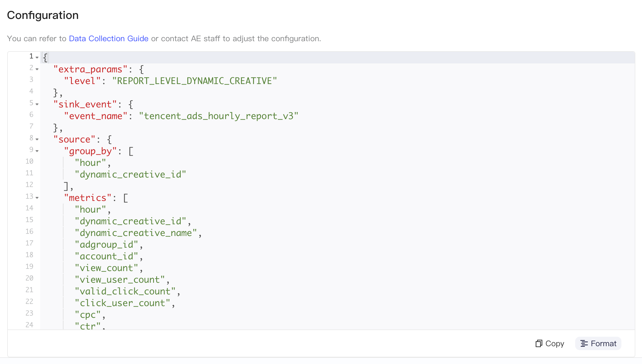Click the "metrics" key
Viewport: 642px width, 364px height.
[88, 198]
